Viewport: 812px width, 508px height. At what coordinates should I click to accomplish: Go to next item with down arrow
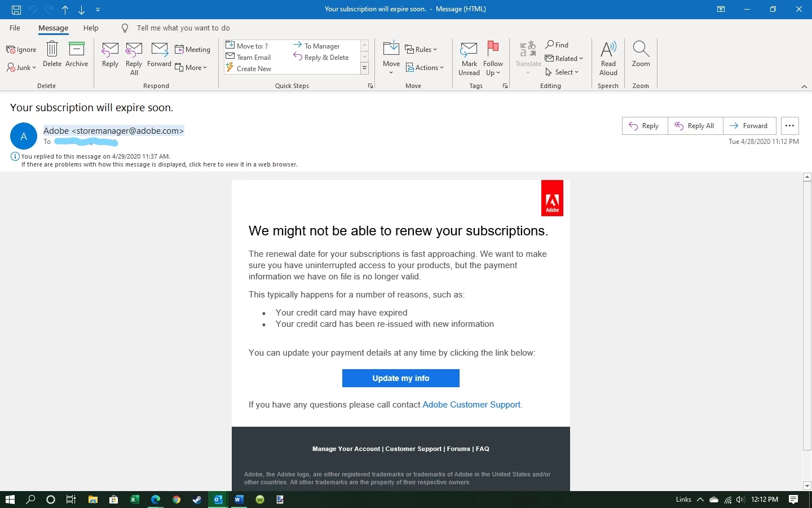coord(81,10)
